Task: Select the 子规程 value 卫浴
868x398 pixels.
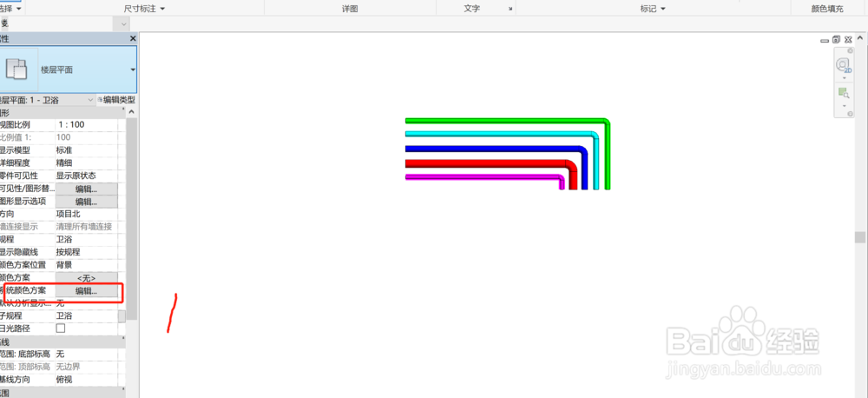Action: (86, 316)
